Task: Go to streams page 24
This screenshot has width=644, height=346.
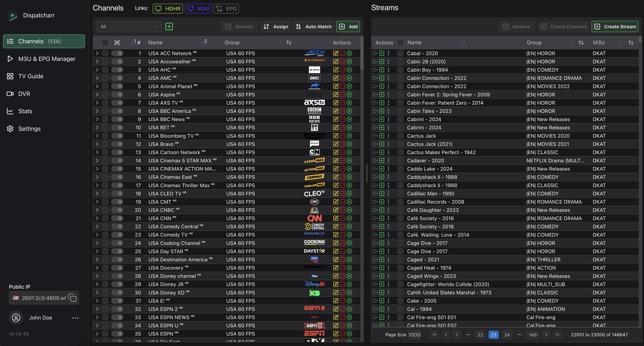Action: coord(507,335)
